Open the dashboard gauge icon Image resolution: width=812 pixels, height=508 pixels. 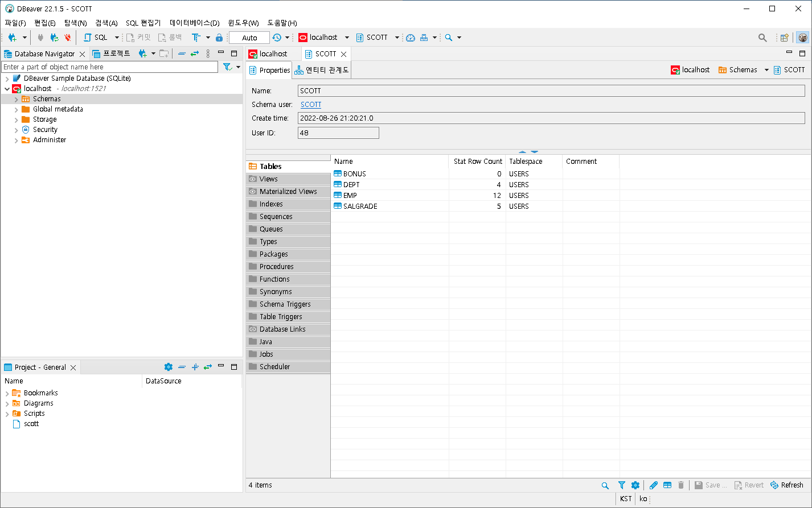coord(411,38)
